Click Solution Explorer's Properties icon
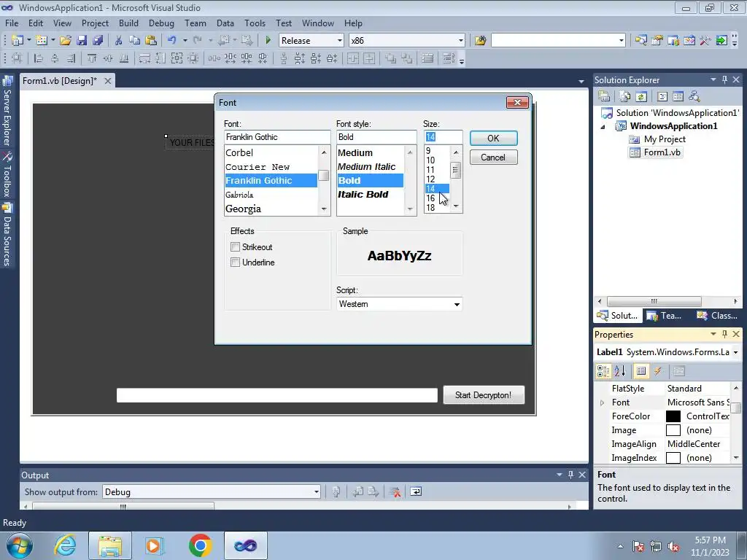The image size is (747, 560). point(604,97)
